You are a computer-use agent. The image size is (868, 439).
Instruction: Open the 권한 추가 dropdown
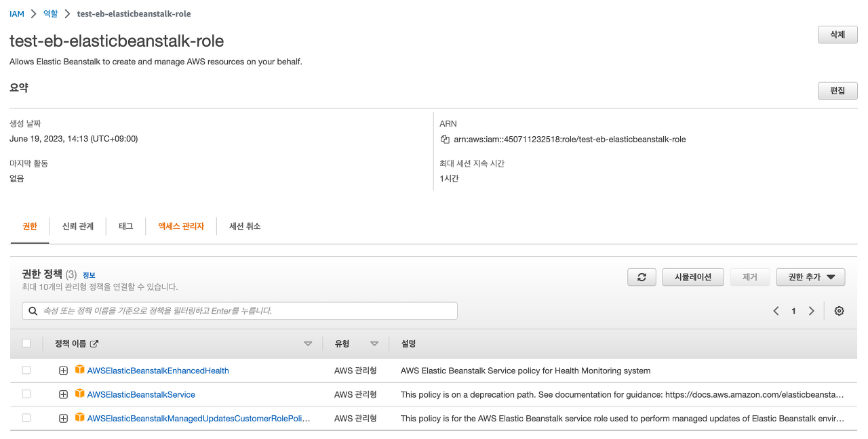click(x=810, y=277)
